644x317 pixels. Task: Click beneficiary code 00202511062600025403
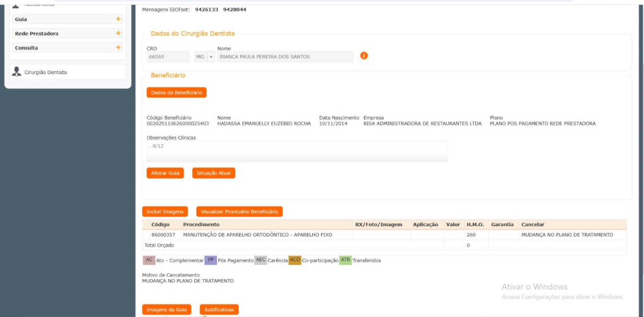tap(178, 124)
